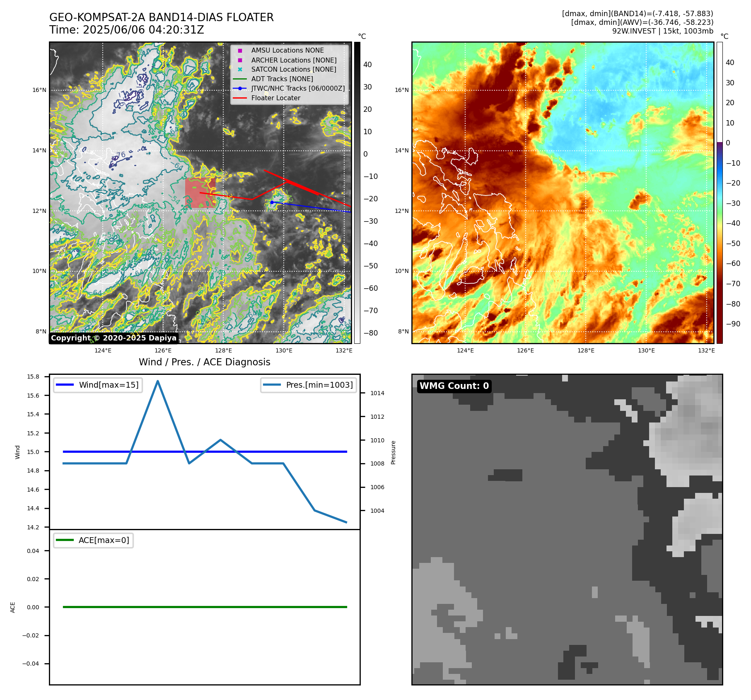Click the '−80' tick on the grayscale colorbar

point(370,333)
